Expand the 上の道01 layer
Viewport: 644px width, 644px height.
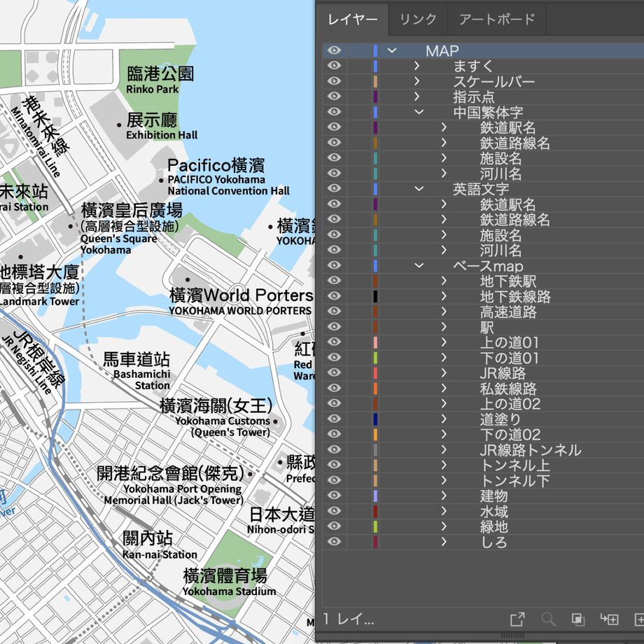[444, 342]
